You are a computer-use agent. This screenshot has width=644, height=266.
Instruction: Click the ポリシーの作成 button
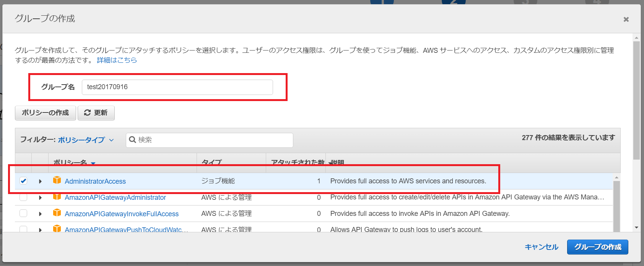point(46,113)
